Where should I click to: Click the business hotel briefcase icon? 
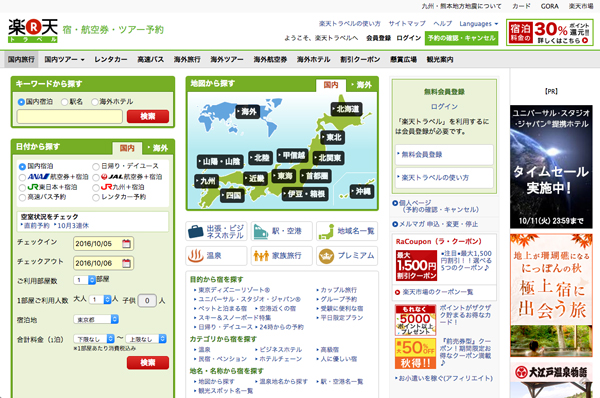196,231
